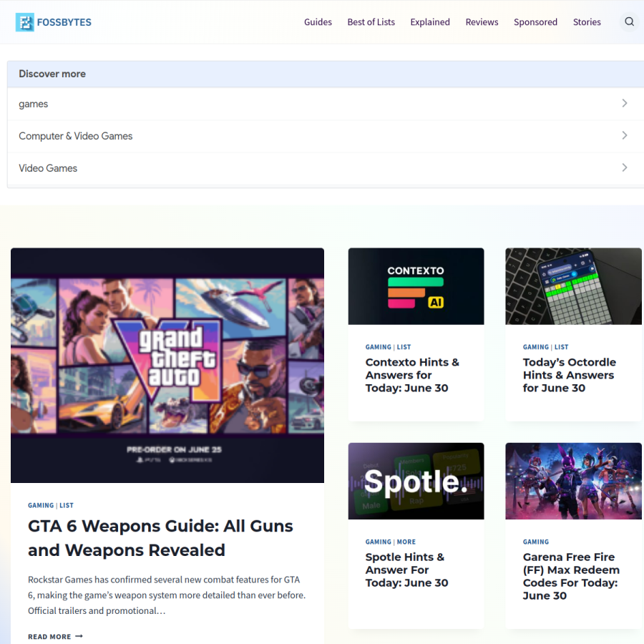Go to the Reviews section
The image size is (644, 644).
pos(482,22)
